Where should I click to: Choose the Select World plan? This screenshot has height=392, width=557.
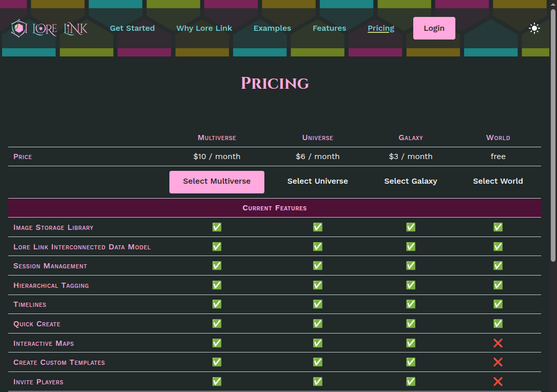tap(498, 181)
